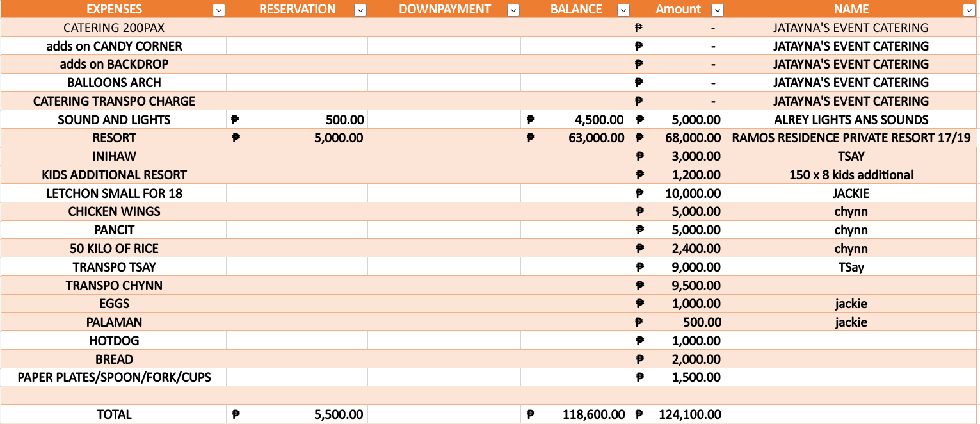Click the CATERING 200PAX expense cell
This screenshot has width=980, height=424.
(x=114, y=28)
